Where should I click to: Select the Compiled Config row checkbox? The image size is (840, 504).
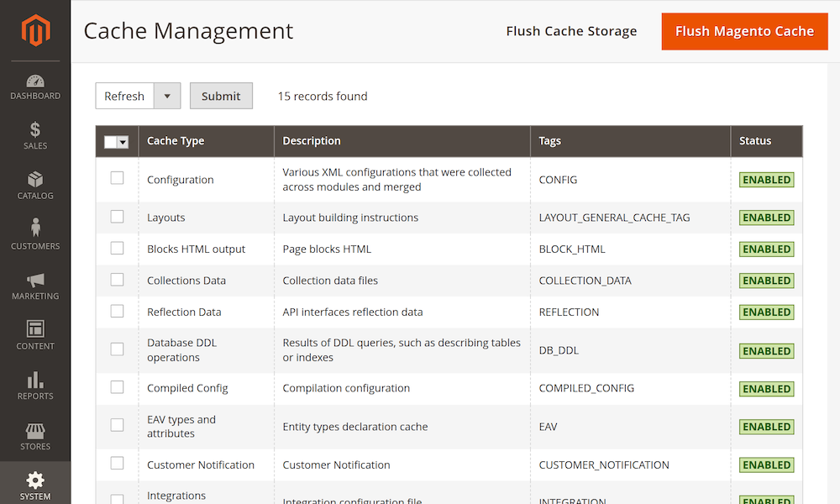(x=117, y=387)
